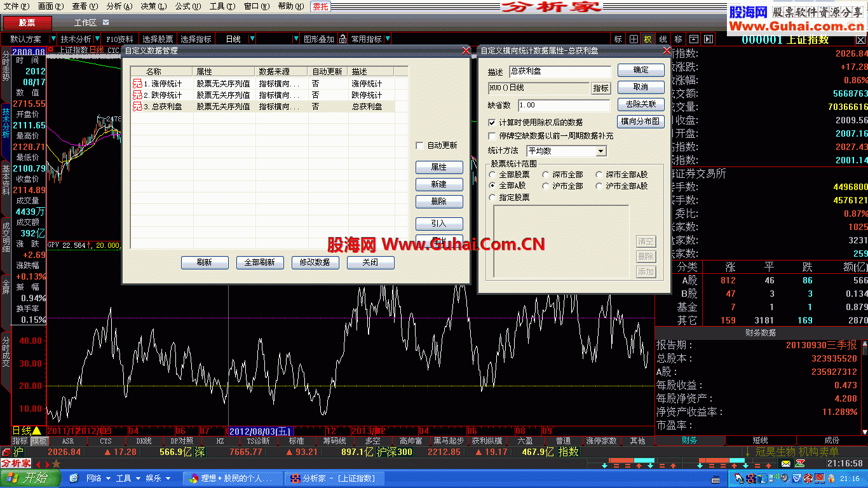This screenshot has height=488, width=868.
Task: Click the 涨停统计 row icon
Action: pos(137,84)
